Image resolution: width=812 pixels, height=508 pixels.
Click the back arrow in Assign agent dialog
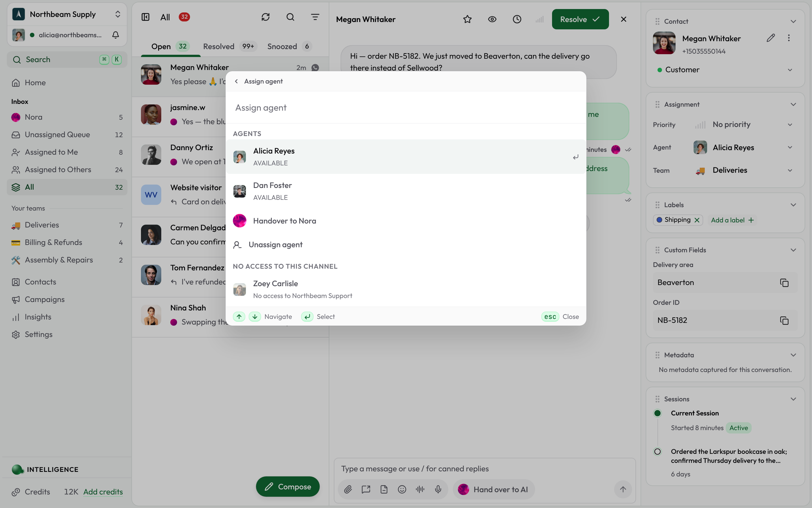[x=237, y=81]
